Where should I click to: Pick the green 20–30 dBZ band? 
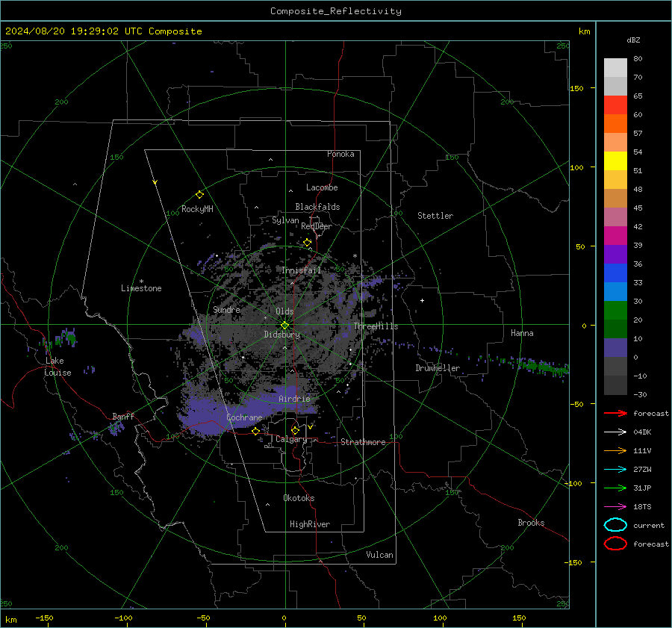pos(615,311)
